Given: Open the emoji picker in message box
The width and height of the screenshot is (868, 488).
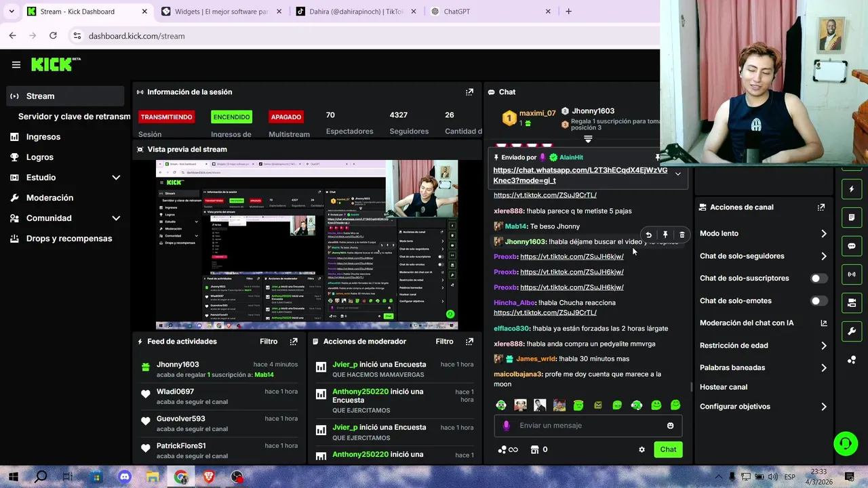Looking at the screenshot, I should (x=670, y=426).
